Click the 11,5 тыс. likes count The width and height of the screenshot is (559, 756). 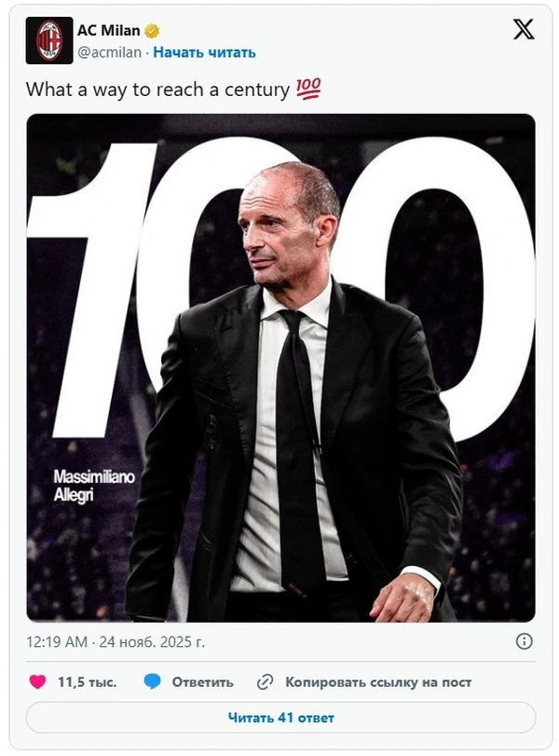point(87,682)
